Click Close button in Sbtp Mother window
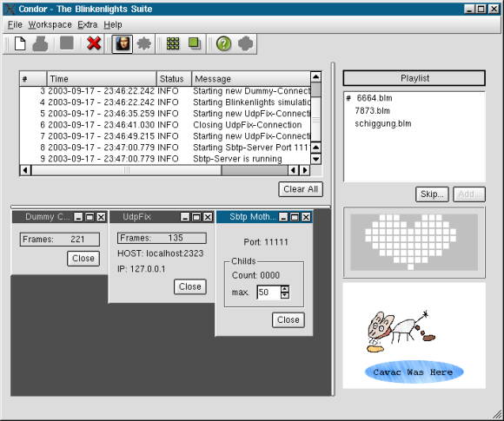The height and width of the screenshot is (421, 504). [288, 319]
